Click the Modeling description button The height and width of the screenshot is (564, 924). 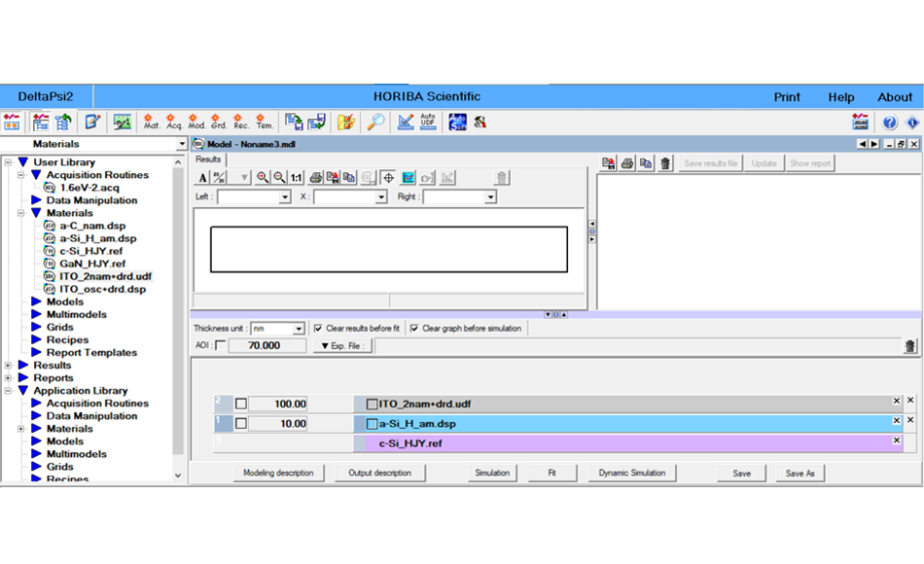click(278, 473)
